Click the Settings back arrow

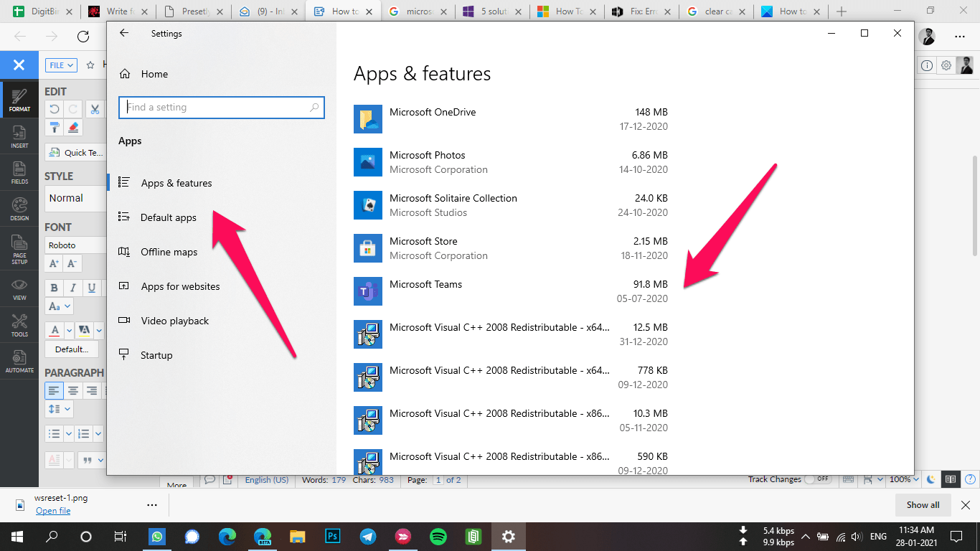click(x=124, y=33)
